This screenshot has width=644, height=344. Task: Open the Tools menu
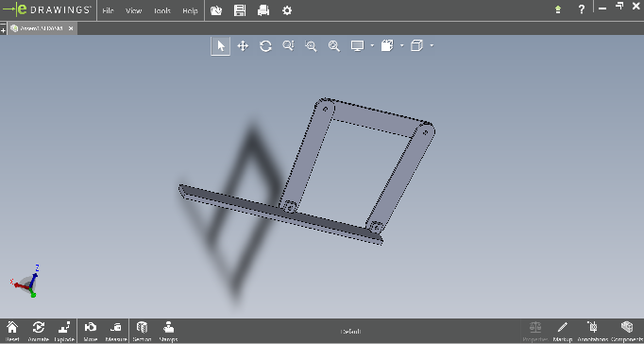(162, 11)
